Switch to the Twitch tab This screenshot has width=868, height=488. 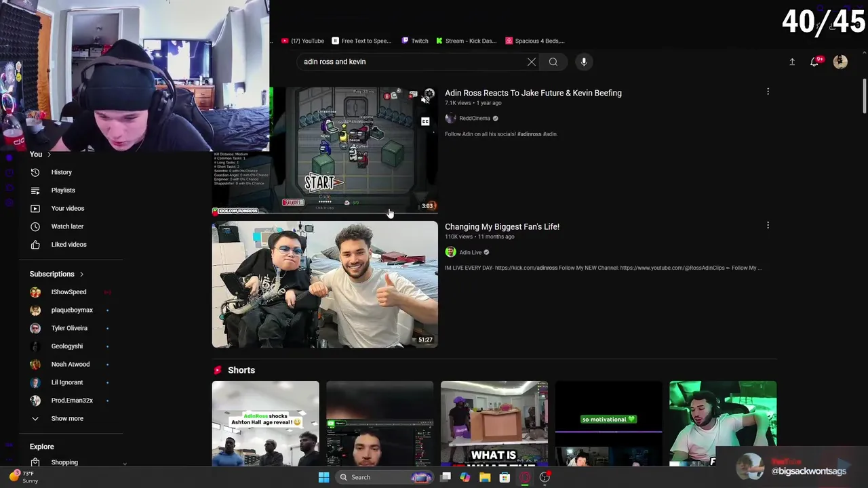click(415, 41)
